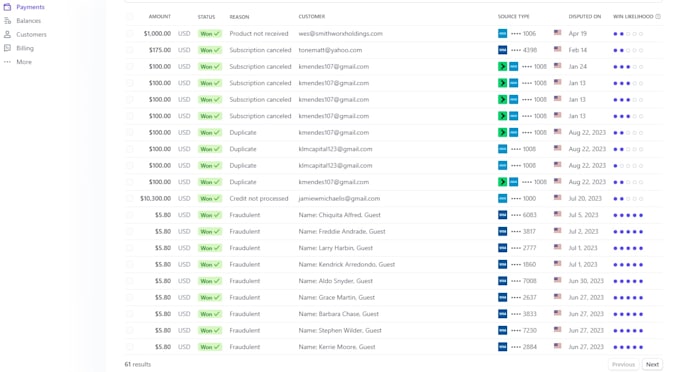This screenshot has height=372, width=680.
Task: Click Visa icon for card ending 4398
Action: point(502,50)
